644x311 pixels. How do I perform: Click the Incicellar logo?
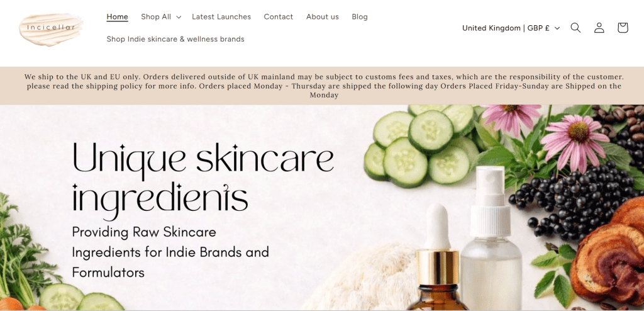[x=51, y=28]
